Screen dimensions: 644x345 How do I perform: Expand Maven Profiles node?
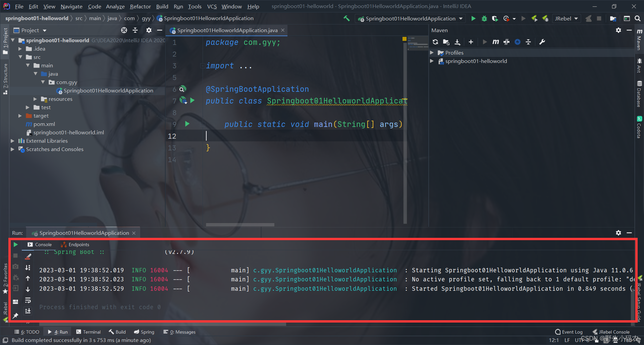coord(432,53)
